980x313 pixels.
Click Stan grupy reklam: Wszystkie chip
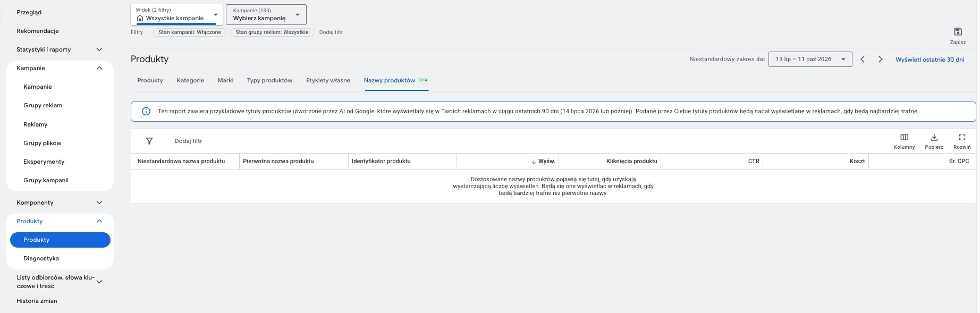click(272, 32)
